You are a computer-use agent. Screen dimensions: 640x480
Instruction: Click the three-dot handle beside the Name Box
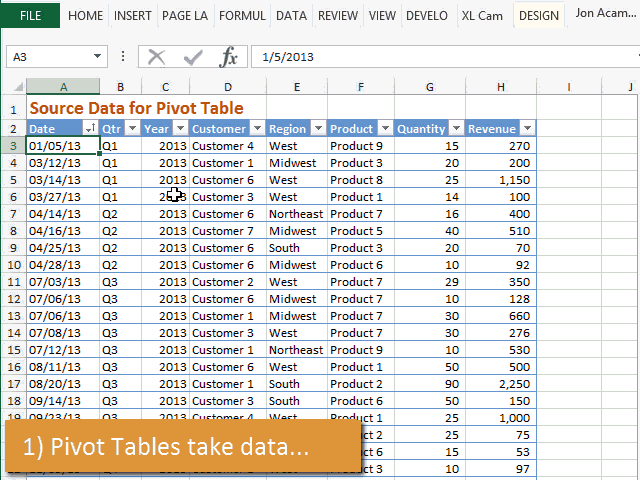click(x=123, y=56)
